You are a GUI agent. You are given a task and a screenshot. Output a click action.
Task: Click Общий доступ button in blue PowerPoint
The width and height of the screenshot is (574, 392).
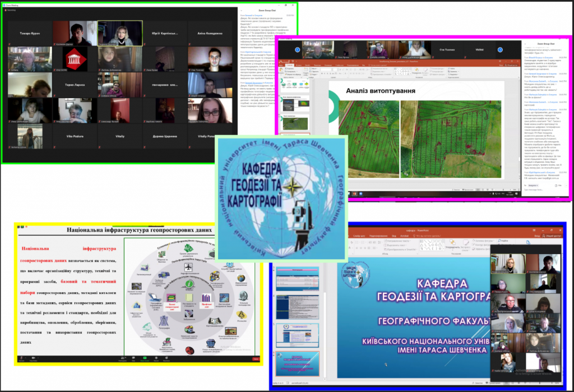tap(552, 236)
